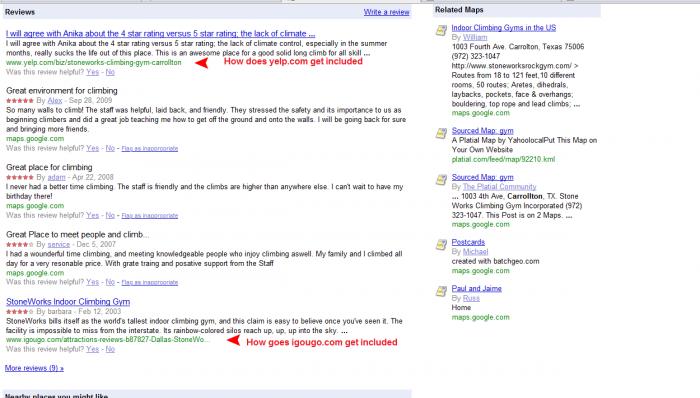Image resolution: width=700 pixels, height=398 pixels.
Task: Open reviewer Alex's profile link
Action: pos(55,100)
